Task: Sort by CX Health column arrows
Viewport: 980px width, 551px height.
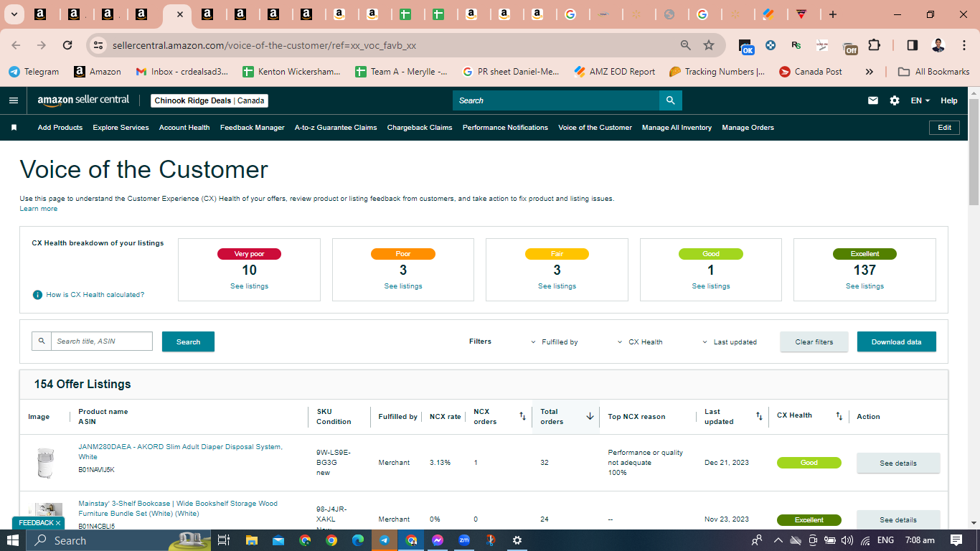Action: (839, 416)
